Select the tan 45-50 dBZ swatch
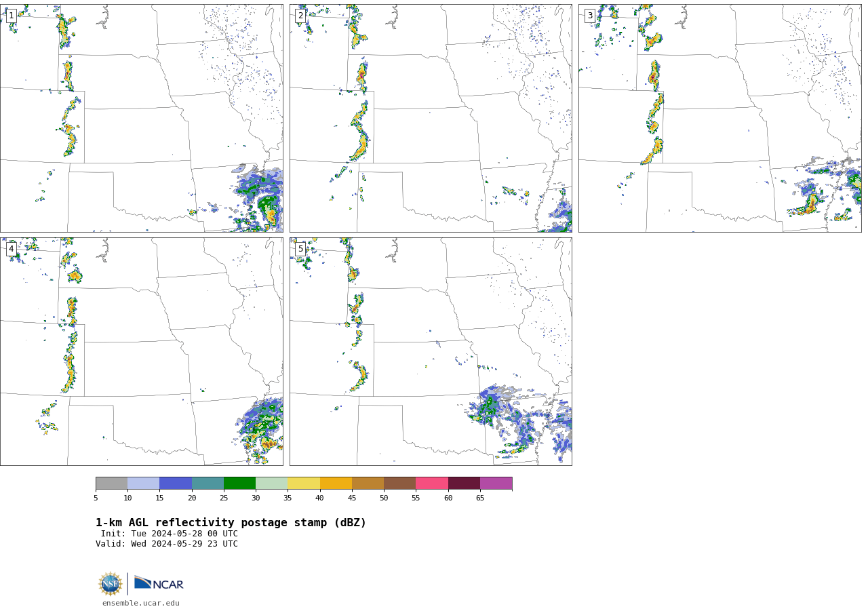 click(x=368, y=484)
